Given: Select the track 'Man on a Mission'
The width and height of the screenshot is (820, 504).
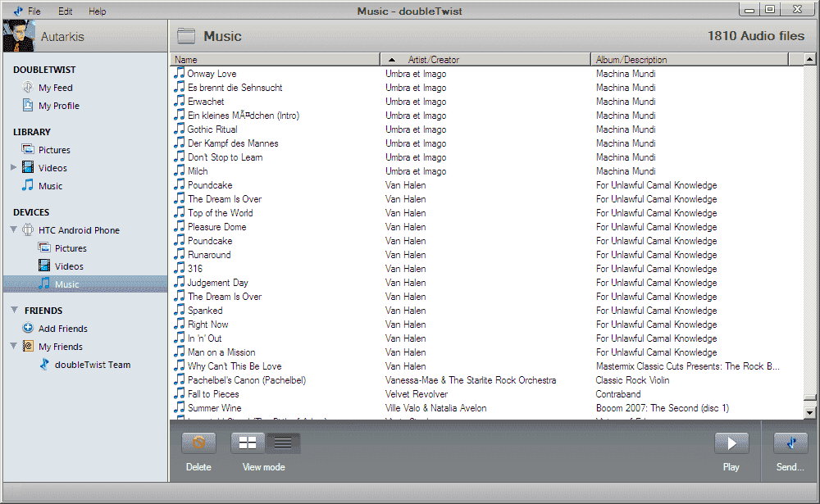Looking at the screenshot, I should [221, 352].
